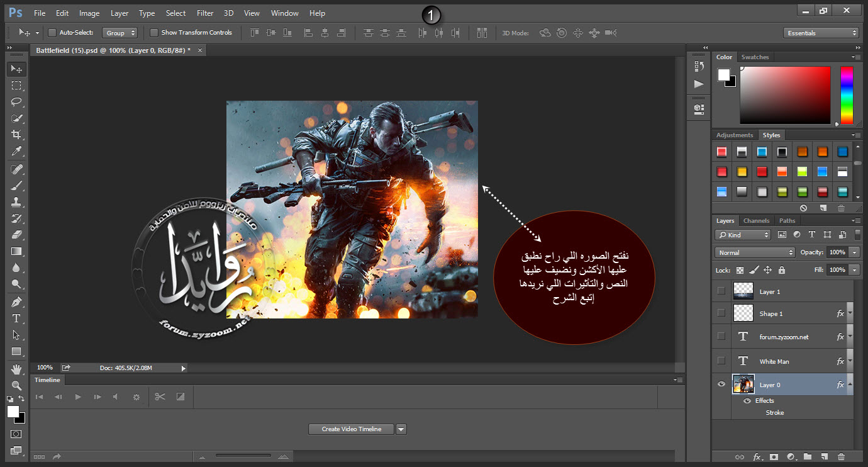Show the forum.zyzoom.net text layer
868x467 pixels.
click(x=721, y=336)
